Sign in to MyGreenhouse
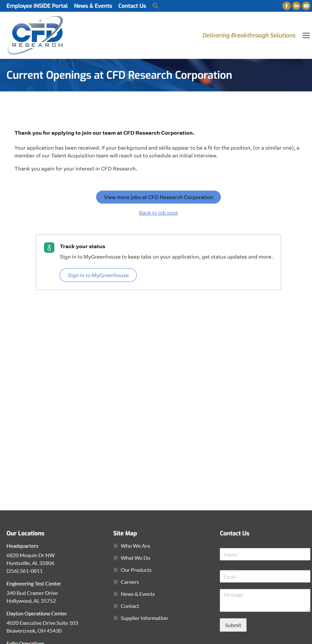This screenshot has width=312, height=644. 98,275
